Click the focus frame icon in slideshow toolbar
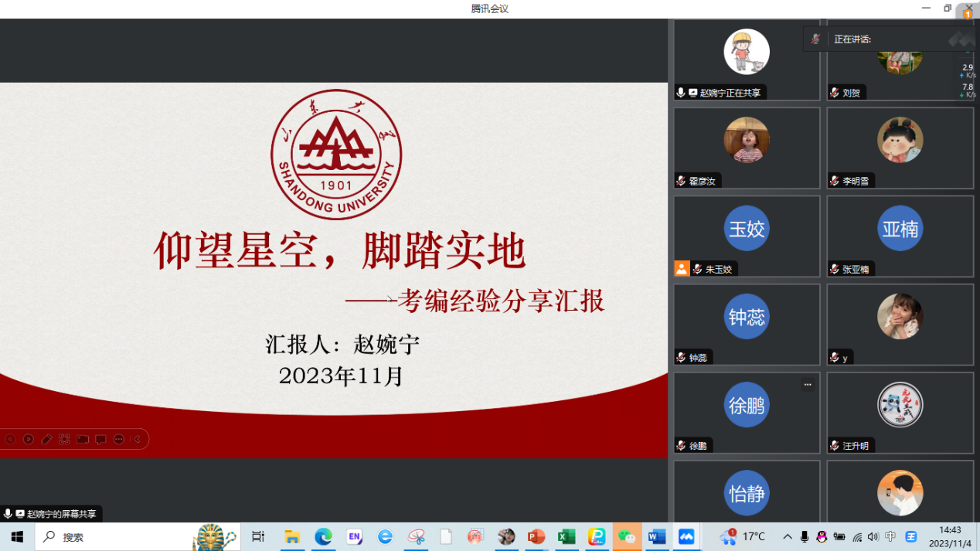 coord(64,439)
